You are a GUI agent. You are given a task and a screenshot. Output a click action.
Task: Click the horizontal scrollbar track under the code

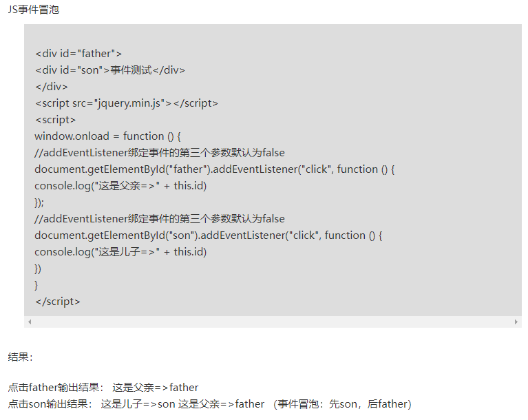[x=273, y=322]
